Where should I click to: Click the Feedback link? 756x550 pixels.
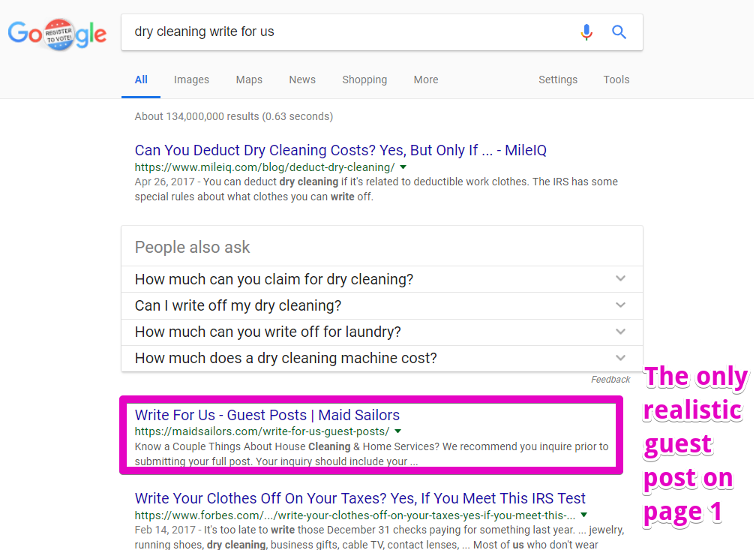(x=610, y=380)
